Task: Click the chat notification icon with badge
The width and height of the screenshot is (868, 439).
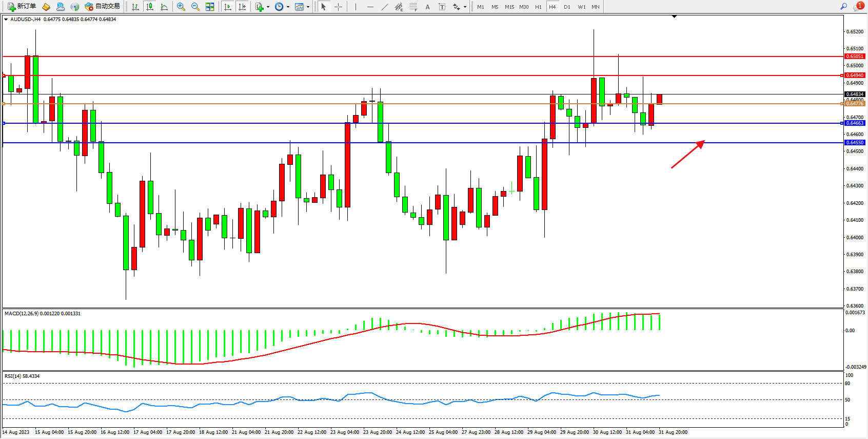Action: click(x=858, y=7)
